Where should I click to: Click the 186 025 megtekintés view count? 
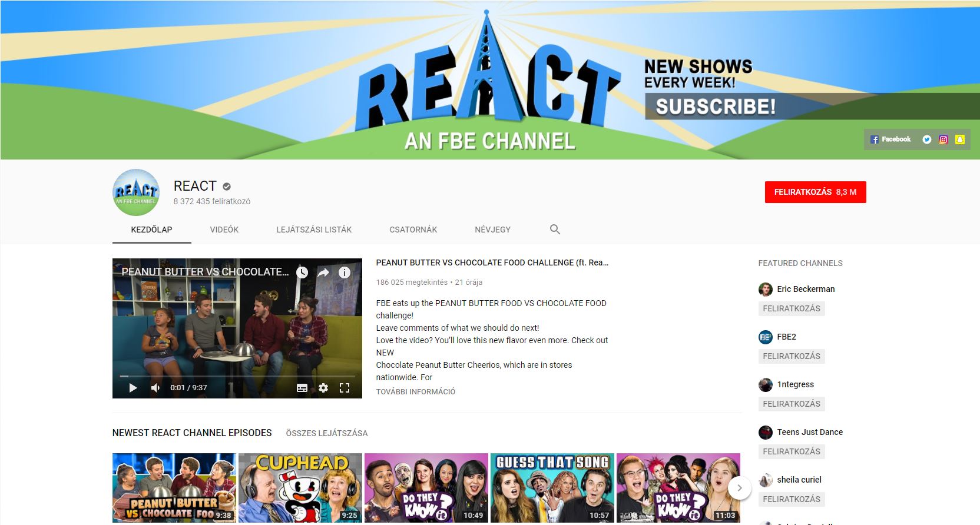(412, 283)
